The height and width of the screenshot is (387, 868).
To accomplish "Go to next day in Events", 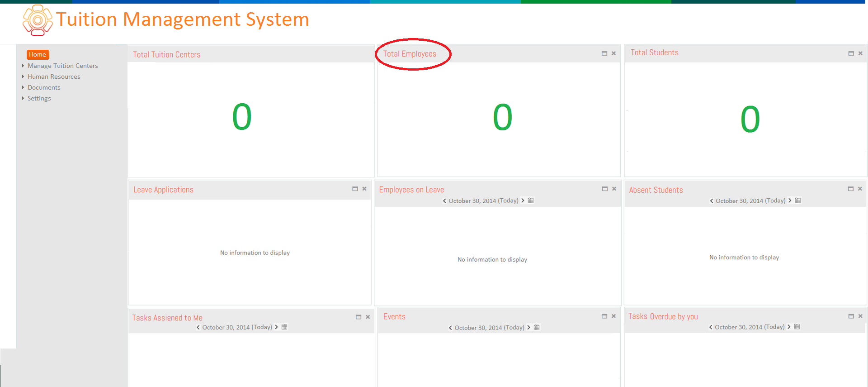I will coord(528,328).
